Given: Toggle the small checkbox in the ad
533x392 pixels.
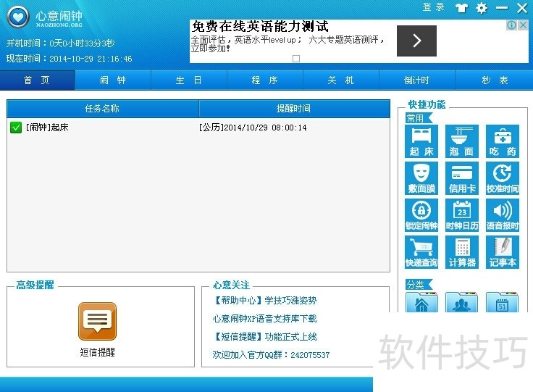Looking at the screenshot, I should tap(296, 59).
